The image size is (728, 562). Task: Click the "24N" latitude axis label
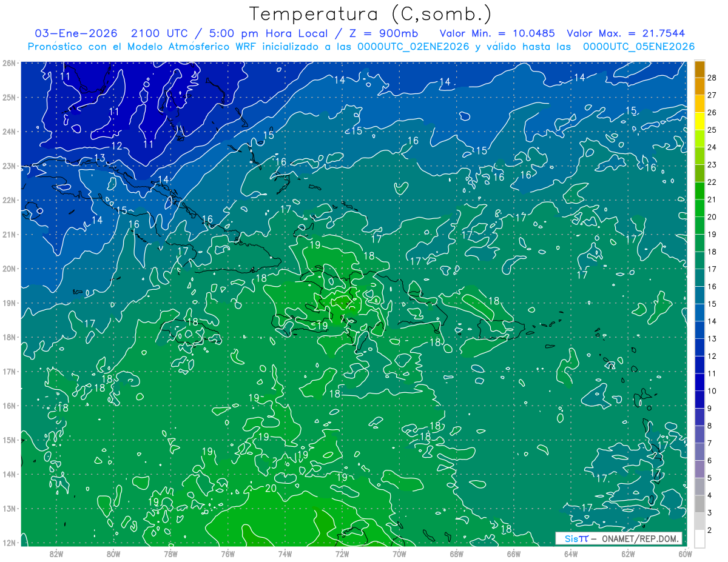[x=9, y=132]
